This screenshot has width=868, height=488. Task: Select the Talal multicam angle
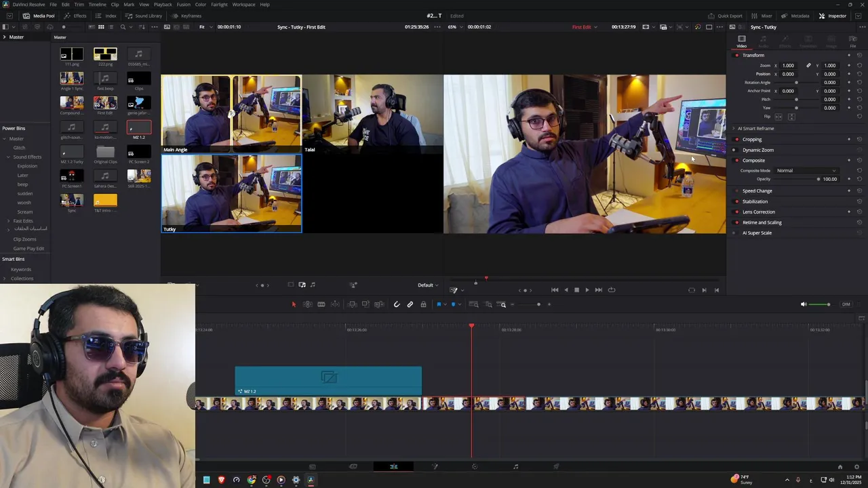click(x=372, y=114)
